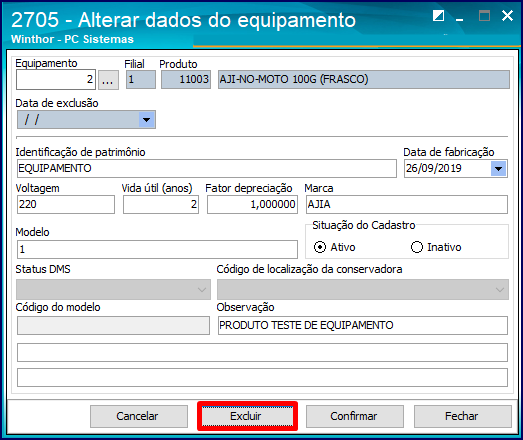
Task: Click the Produto code field 11003
Action: (186, 79)
